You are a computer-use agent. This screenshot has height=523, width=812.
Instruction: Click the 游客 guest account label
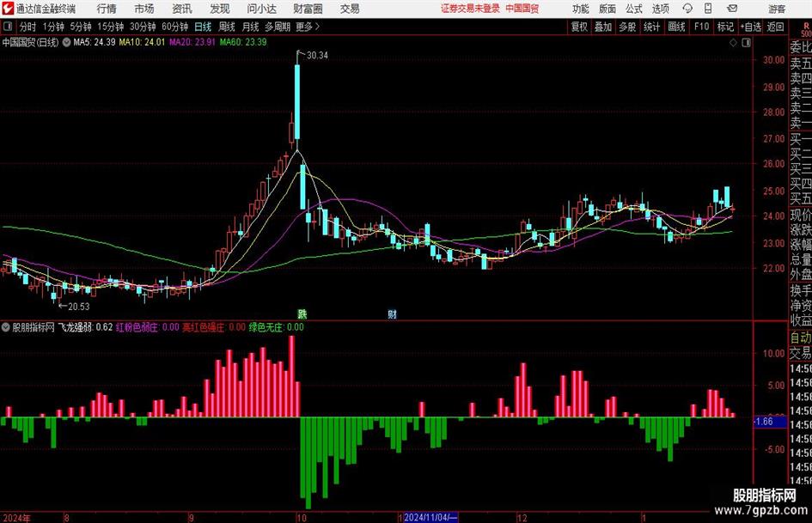click(x=777, y=9)
